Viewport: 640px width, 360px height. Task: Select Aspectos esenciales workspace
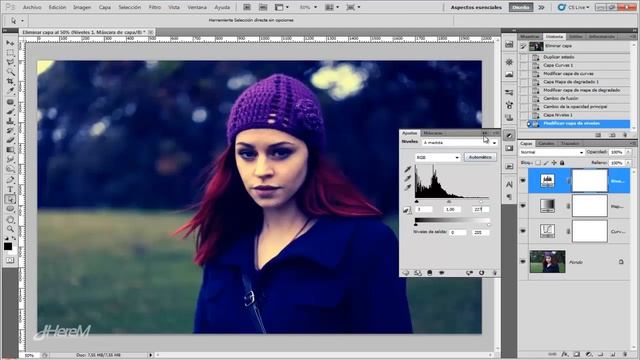[476, 7]
